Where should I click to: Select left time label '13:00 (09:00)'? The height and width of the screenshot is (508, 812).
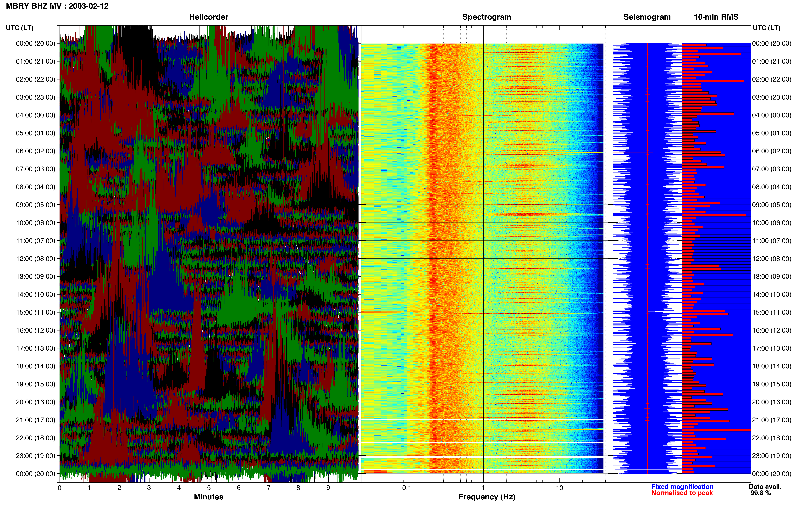coord(35,277)
